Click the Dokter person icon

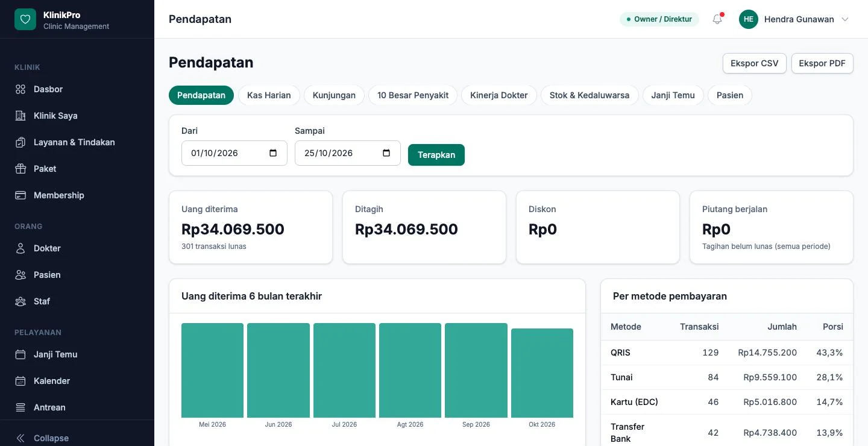click(20, 248)
